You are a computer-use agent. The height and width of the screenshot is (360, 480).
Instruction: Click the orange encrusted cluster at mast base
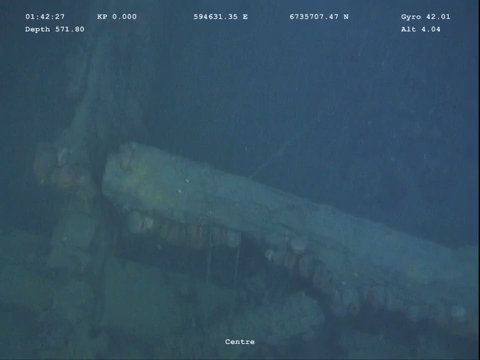(62, 170)
